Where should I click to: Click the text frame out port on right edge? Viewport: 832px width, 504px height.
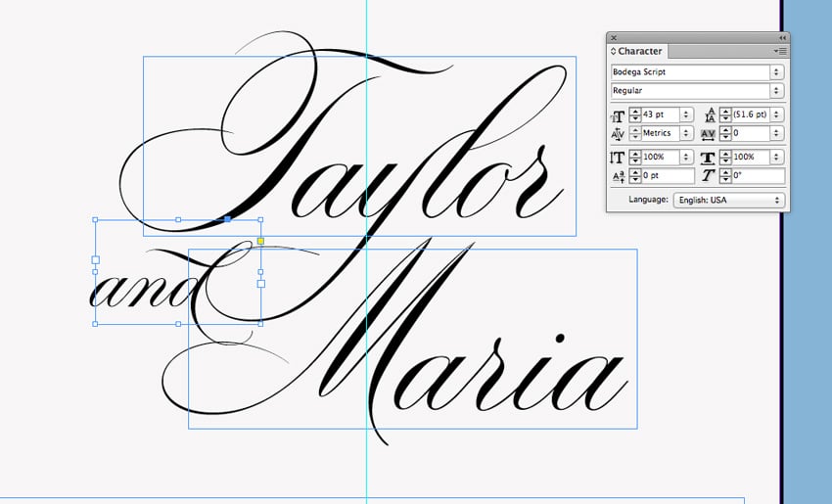pos(260,284)
